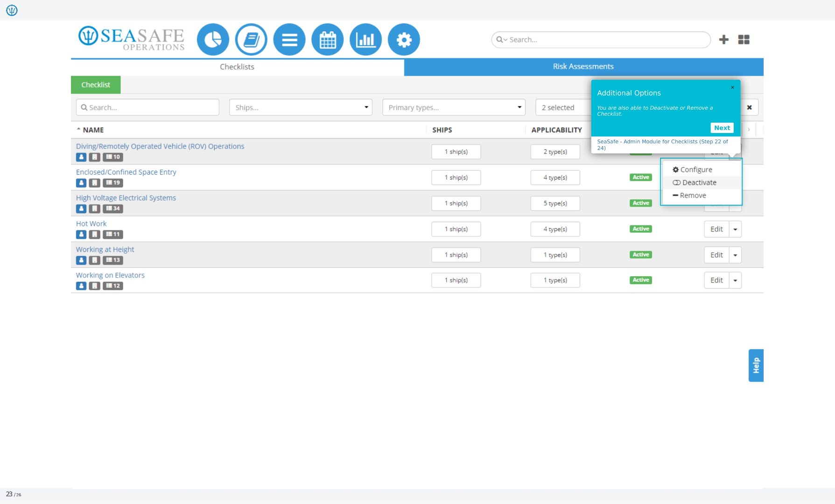The width and height of the screenshot is (835, 504).
Task: Sort by the NAME column header
Action: (93, 130)
